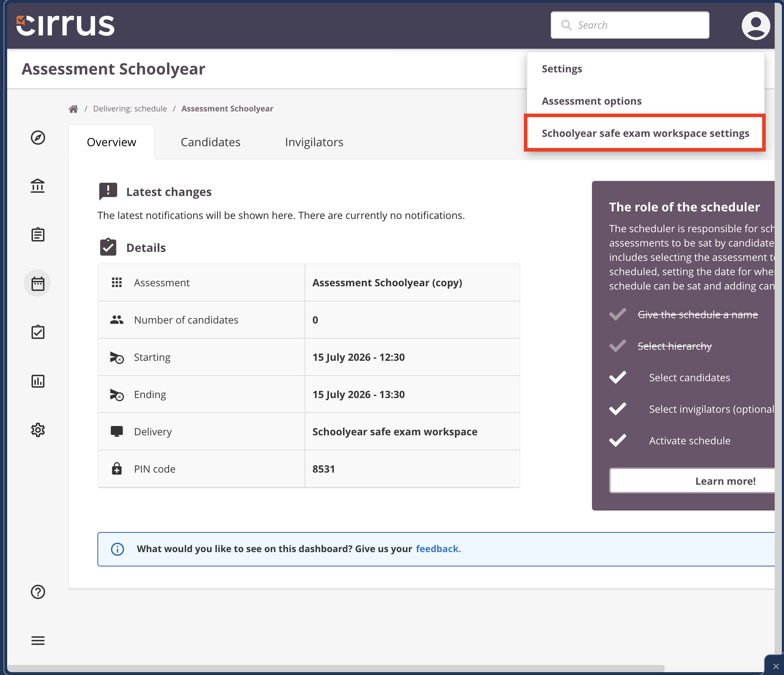
Task: Click the struck-through Select hierarchy step
Action: click(674, 346)
